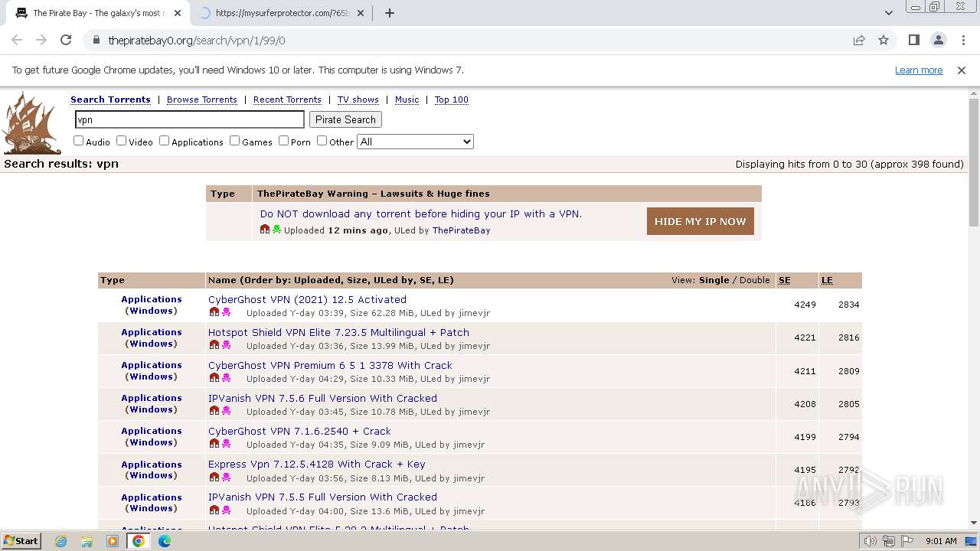Click the browser back arrow
Viewport: 980px width, 551px height.
click(17, 40)
